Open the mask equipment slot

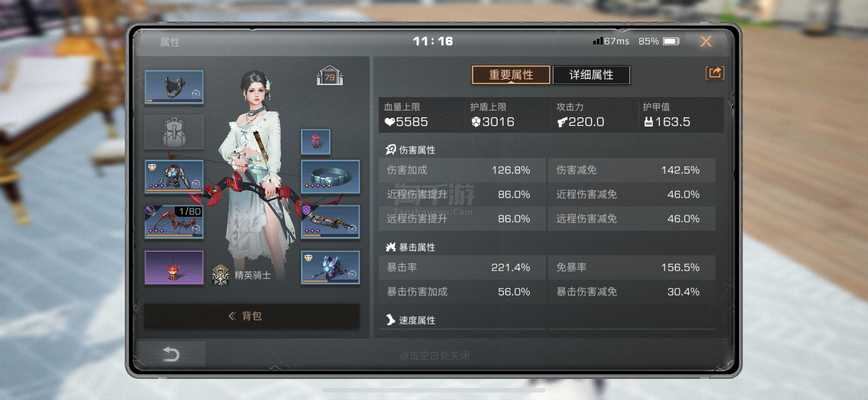pyautogui.click(x=174, y=87)
